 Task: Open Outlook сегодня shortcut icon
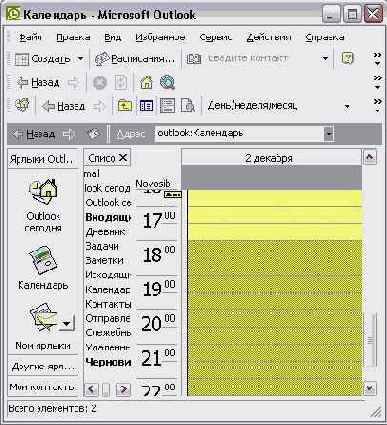coord(43,204)
